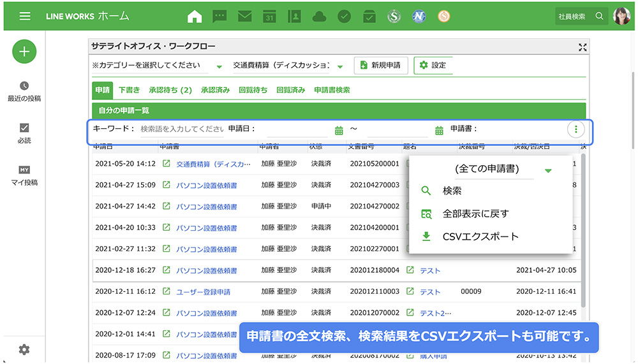Open the start date calendar picker
This screenshot has width=638, height=364.
339,130
